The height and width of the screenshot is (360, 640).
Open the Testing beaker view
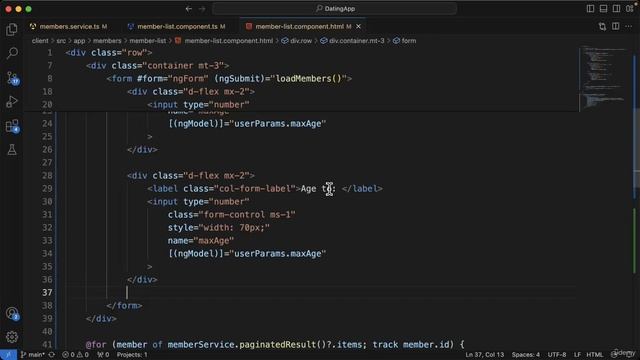coord(12,149)
